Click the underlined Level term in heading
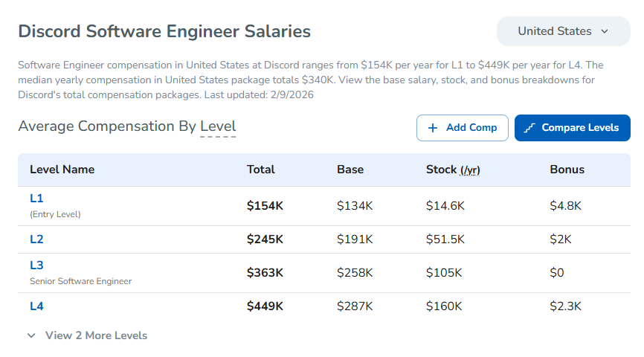The width and height of the screenshot is (644, 357). pos(218,126)
